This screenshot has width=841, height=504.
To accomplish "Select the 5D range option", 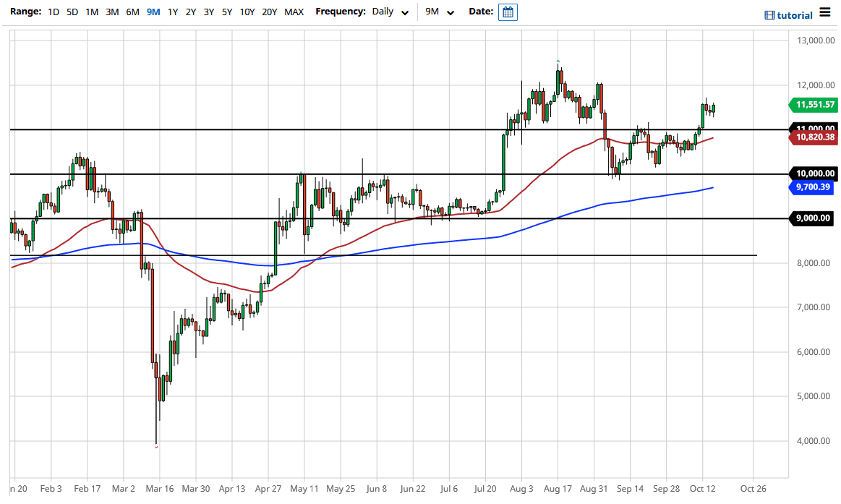I will (x=73, y=12).
